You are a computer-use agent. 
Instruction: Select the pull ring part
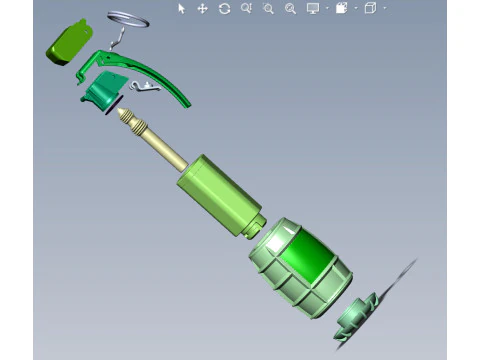(x=128, y=19)
